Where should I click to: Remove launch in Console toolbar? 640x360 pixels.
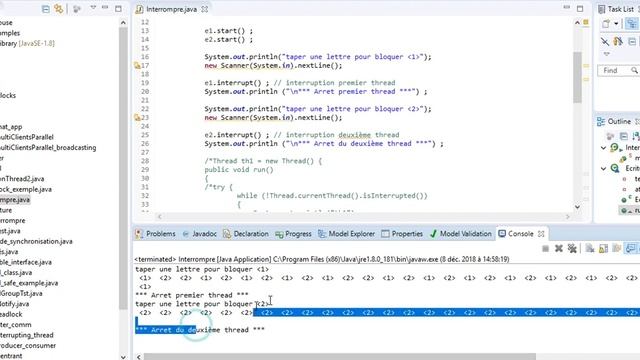(x=559, y=249)
